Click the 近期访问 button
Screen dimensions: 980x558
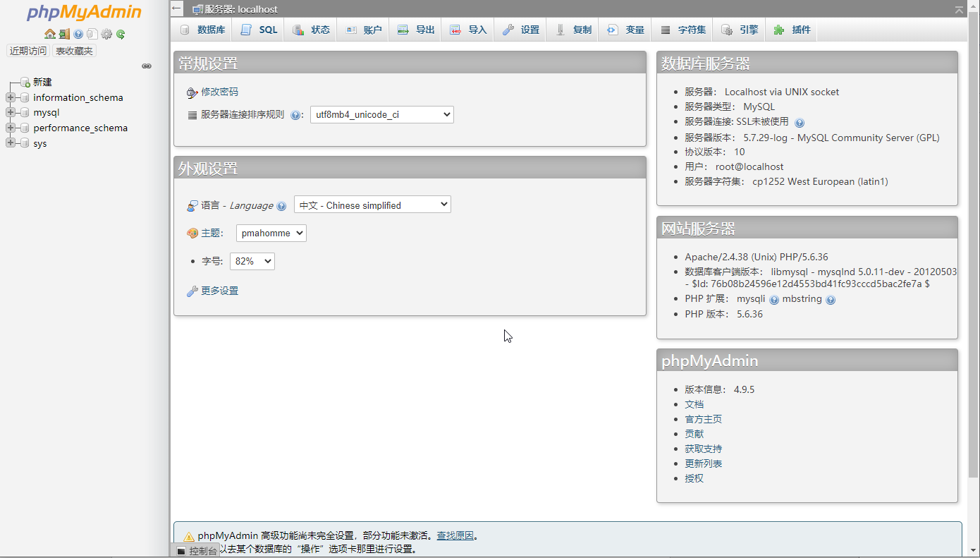tap(28, 51)
